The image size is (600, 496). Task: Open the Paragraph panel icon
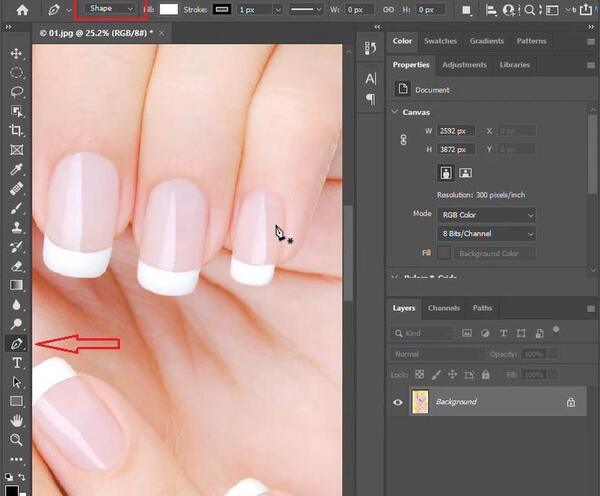click(x=370, y=99)
